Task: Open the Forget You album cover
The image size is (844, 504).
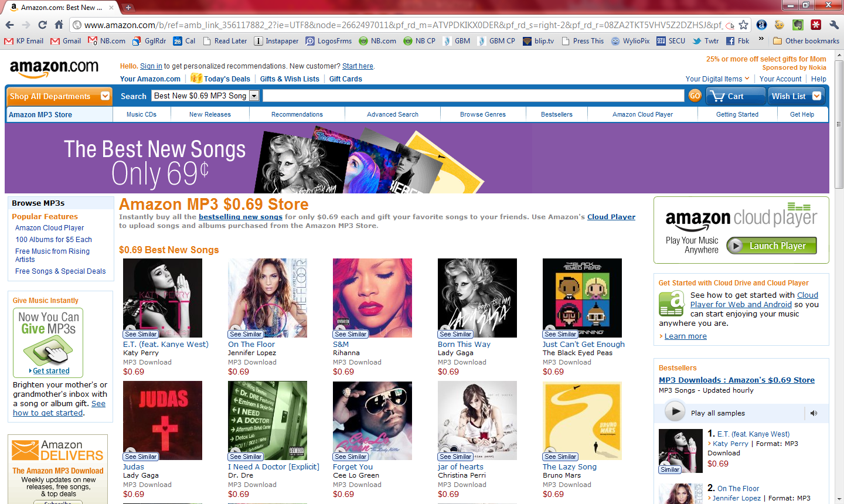Action: pos(372,421)
